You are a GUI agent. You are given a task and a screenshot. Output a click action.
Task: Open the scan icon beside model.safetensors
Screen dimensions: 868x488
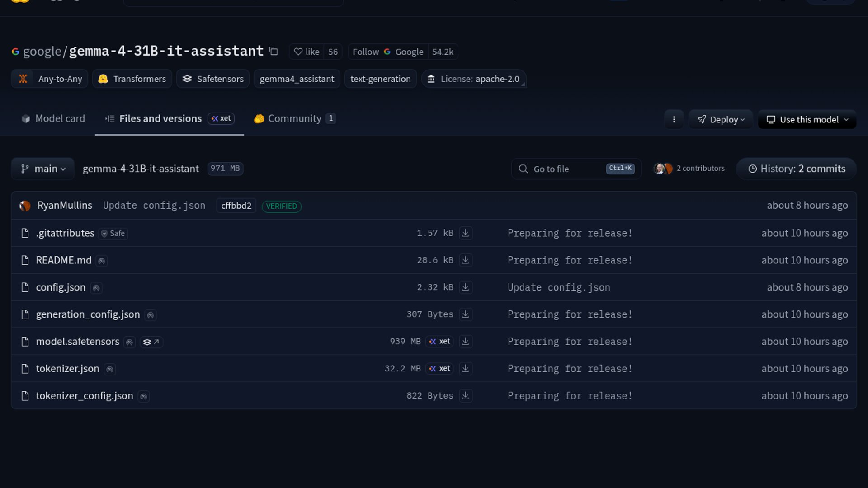[129, 342]
